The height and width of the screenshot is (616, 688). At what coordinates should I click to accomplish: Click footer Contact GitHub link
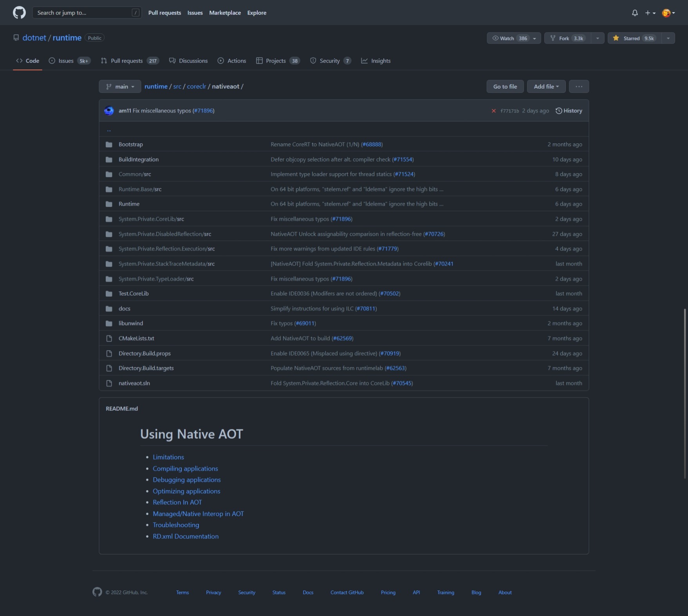click(x=347, y=593)
